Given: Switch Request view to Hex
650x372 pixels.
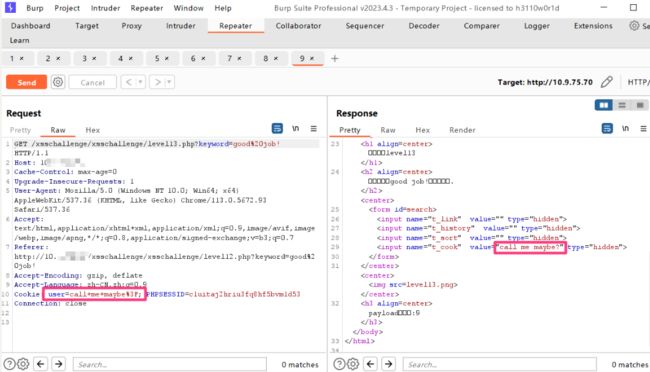Looking at the screenshot, I should [92, 130].
